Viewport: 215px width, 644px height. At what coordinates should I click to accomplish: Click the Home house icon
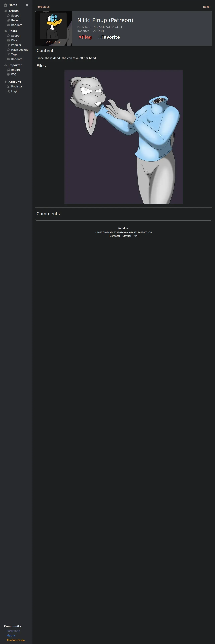tap(6, 5)
